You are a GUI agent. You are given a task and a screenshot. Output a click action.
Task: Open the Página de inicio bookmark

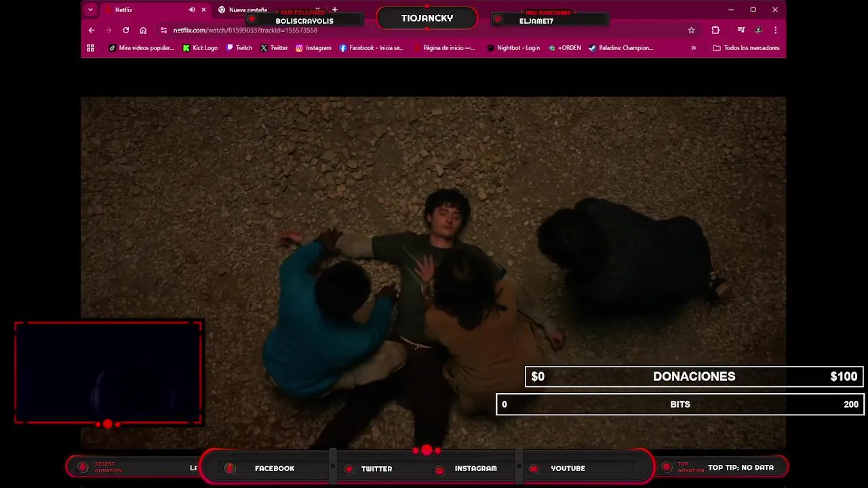pyautogui.click(x=443, y=47)
